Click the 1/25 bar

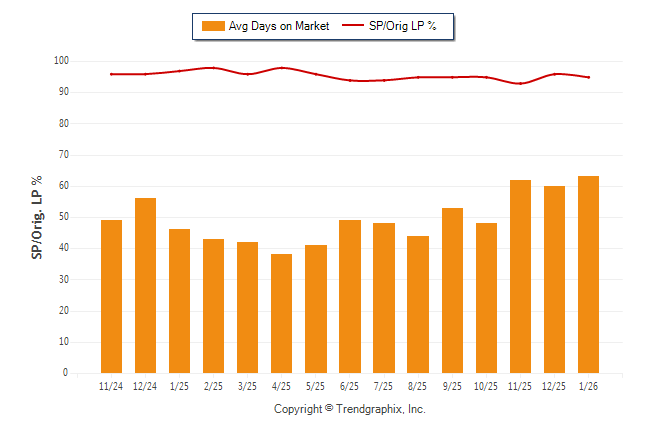click(179, 301)
